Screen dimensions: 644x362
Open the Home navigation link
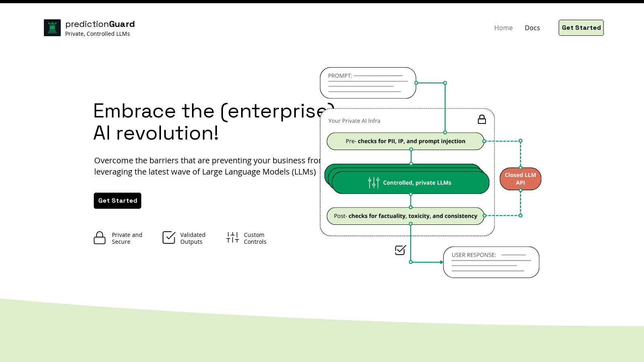point(503,28)
